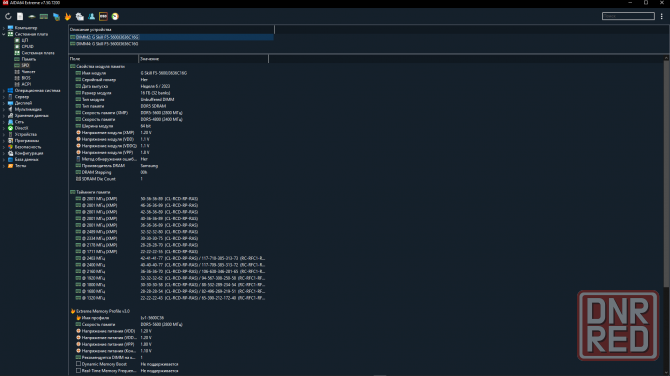
Task: Open the Report page icon in toolbar
Action: 20,16
